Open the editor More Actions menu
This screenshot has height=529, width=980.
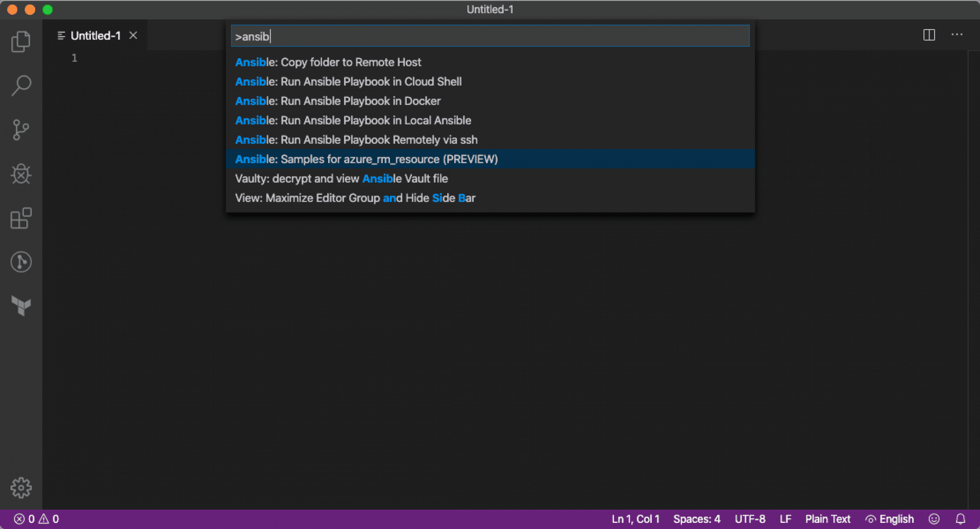(957, 35)
